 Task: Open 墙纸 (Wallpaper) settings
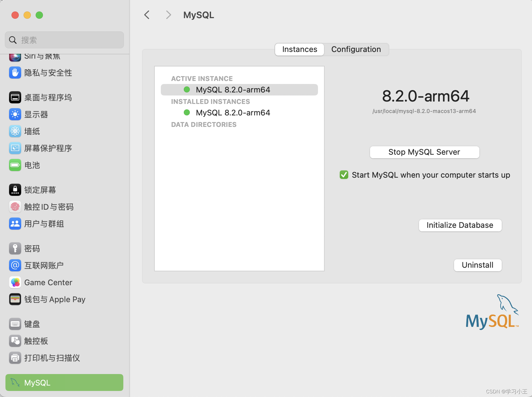tap(32, 131)
